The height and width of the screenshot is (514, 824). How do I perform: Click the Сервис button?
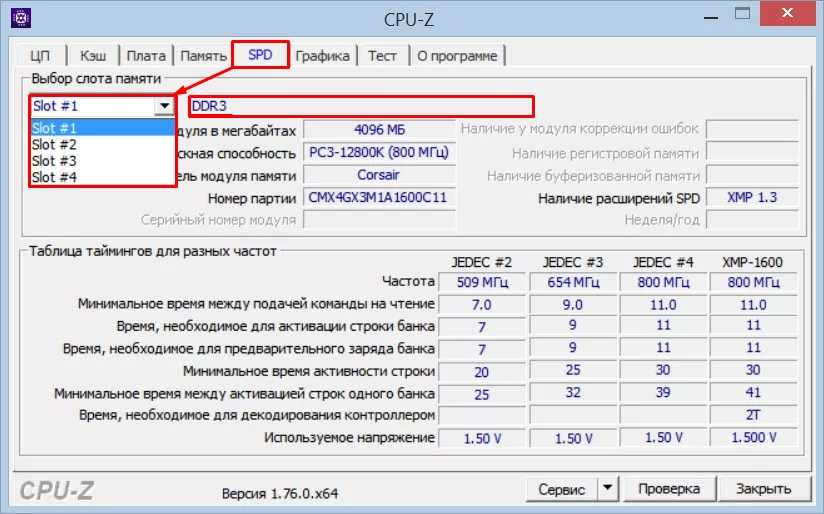(561, 489)
